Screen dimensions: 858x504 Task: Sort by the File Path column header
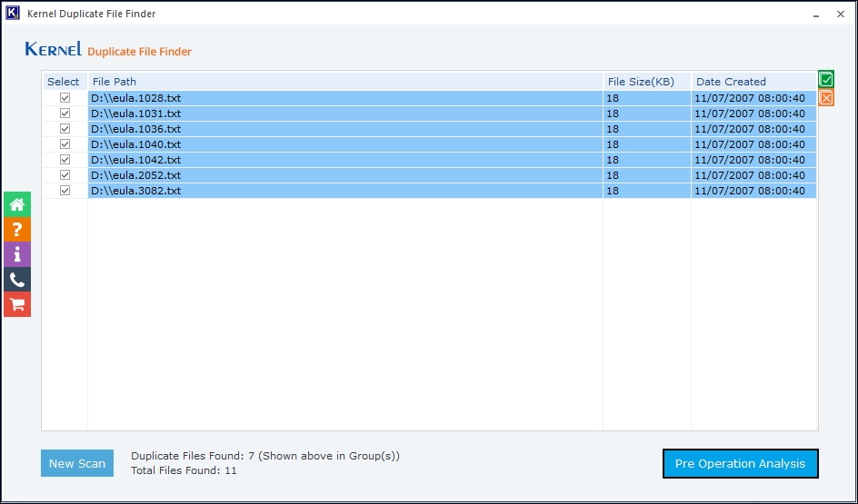[x=345, y=82]
